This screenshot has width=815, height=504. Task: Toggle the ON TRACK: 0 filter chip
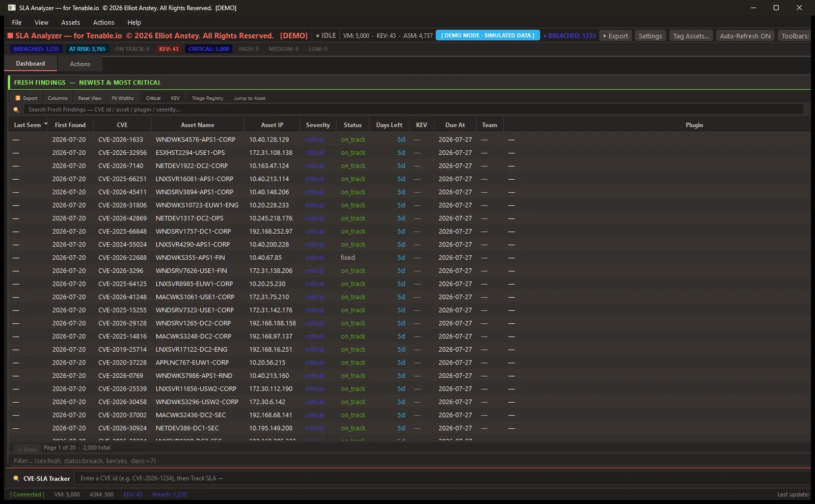132,49
